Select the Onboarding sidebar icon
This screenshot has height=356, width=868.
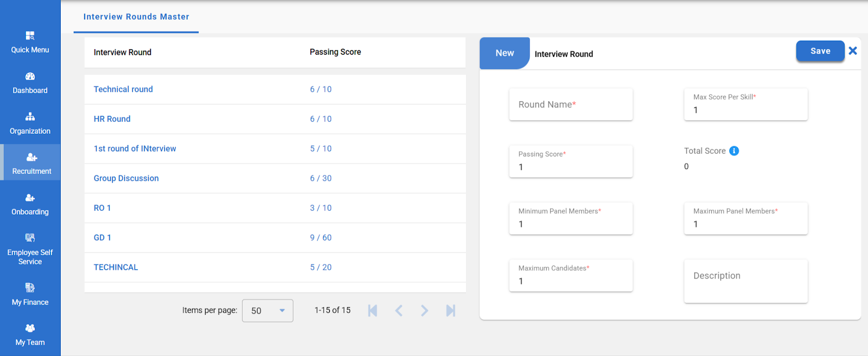(x=30, y=198)
